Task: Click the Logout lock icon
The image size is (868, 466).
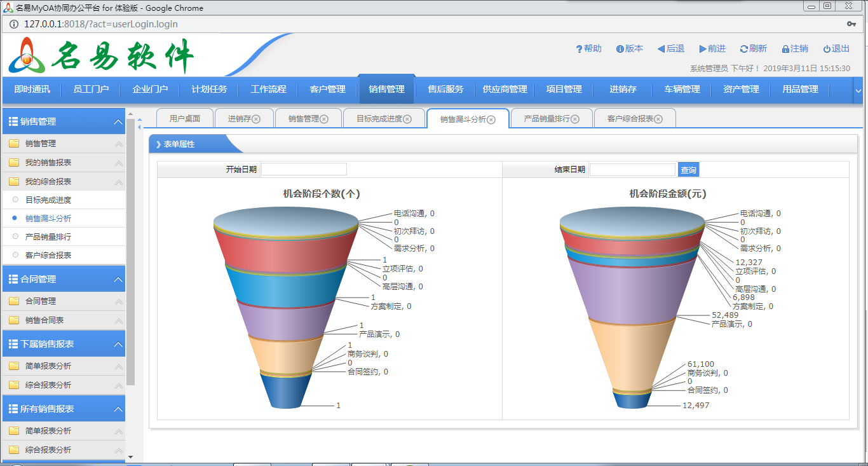Action: click(x=785, y=49)
